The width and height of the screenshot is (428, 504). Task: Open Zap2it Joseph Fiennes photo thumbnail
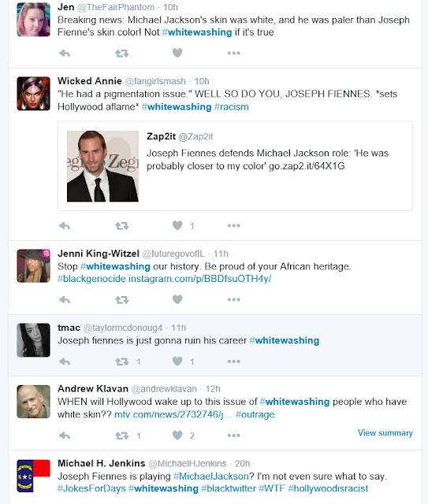102,166
